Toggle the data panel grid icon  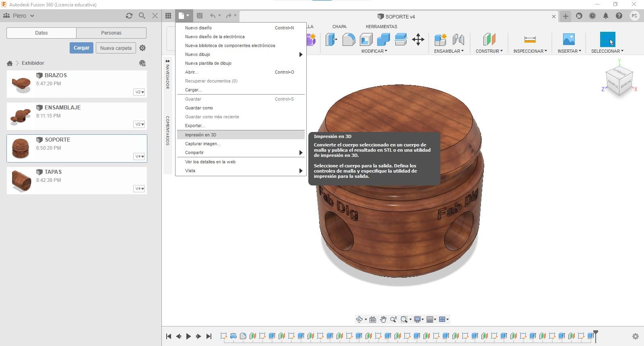[x=168, y=16]
